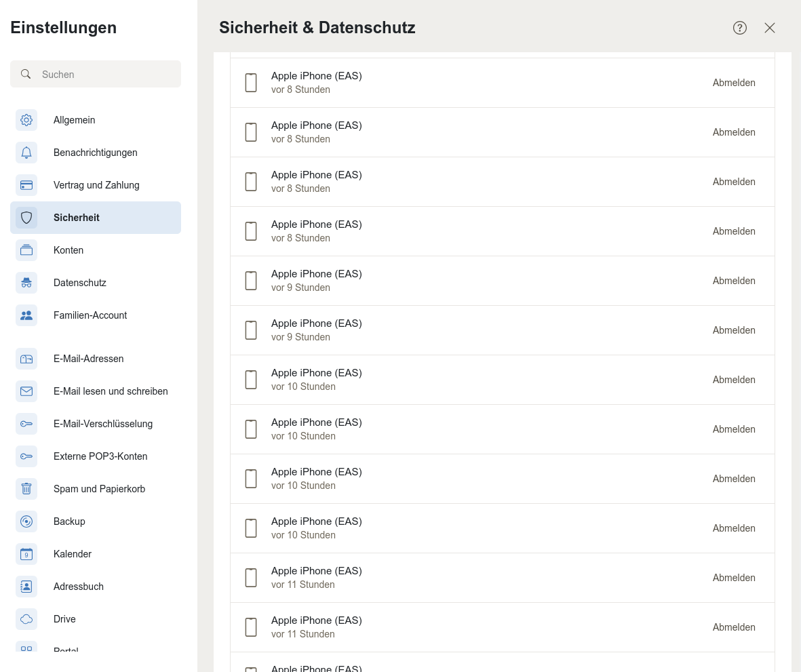The image size is (801, 672).
Task: Open Familien-Account people icon
Action: pos(26,315)
